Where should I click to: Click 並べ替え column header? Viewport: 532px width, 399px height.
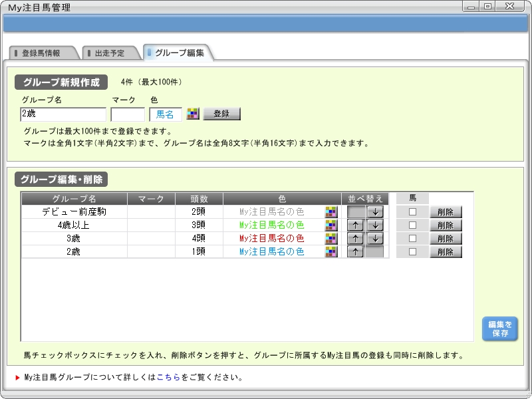pyautogui.click(x=365, y=198)
